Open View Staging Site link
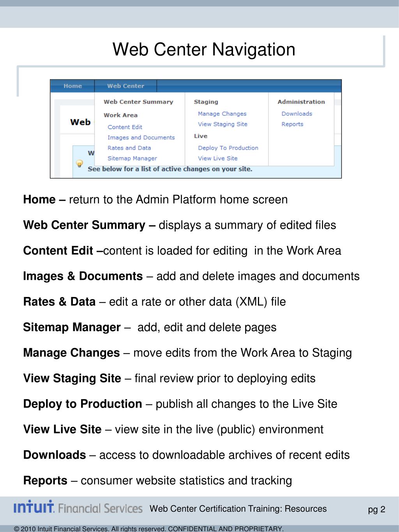Screen dimensions: 399x532 click(x=222, y=124)
